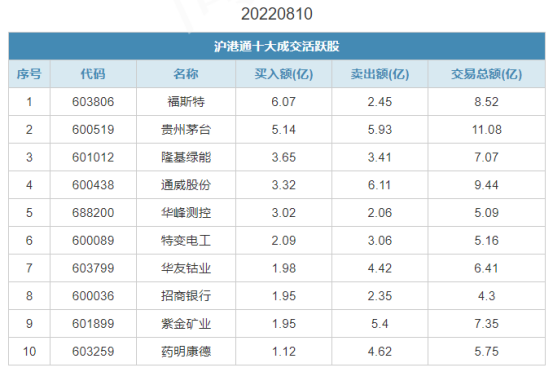
Task: Click sell amount 6.11
Action: (380, 185)
